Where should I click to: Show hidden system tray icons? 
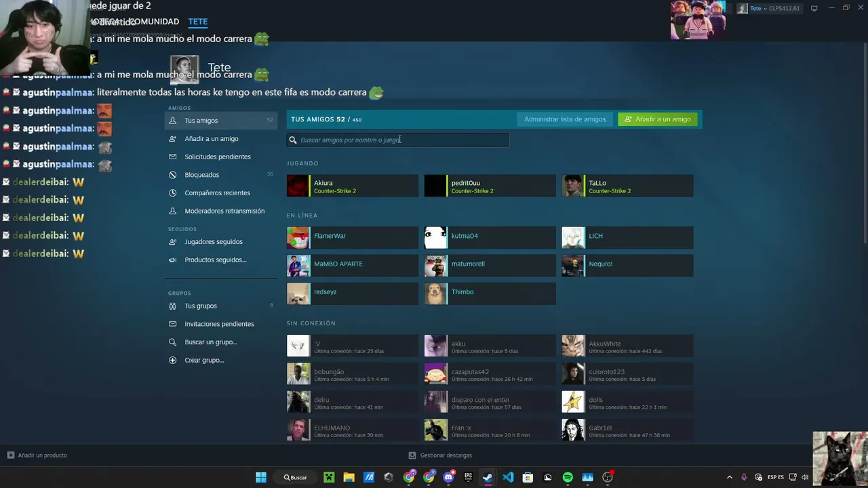coord(730,477)
